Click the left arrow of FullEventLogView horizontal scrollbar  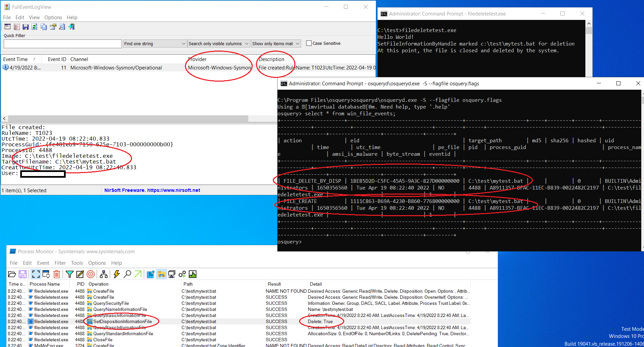[4, 119]
